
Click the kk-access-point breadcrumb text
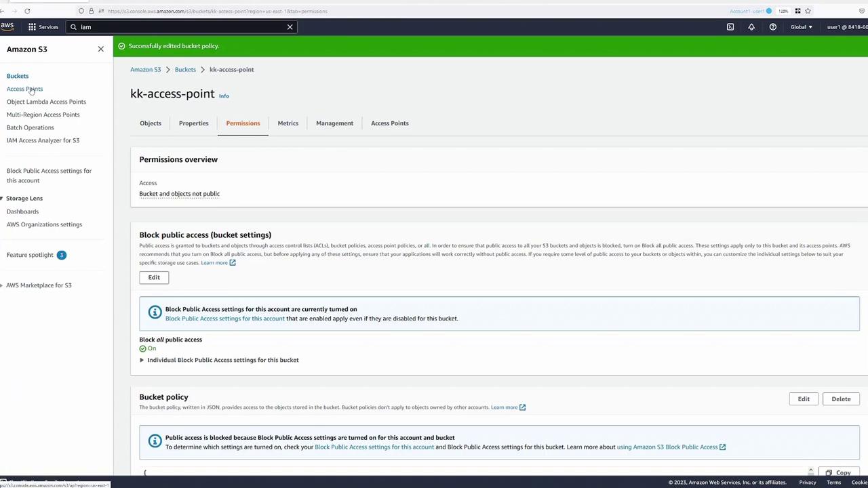tap(232, 69)
